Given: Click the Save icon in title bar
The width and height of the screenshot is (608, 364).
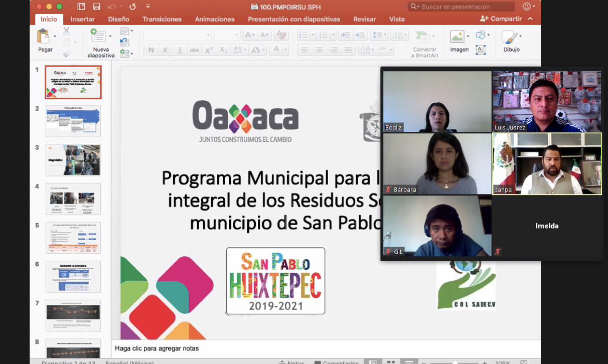Looking at the screenshot, I should [x=96, y=7].
